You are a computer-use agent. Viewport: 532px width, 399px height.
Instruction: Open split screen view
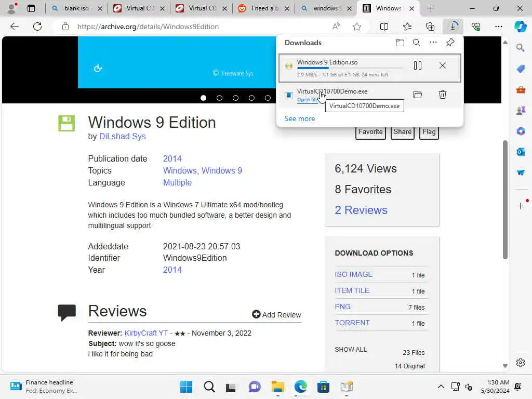coord(384,26)
